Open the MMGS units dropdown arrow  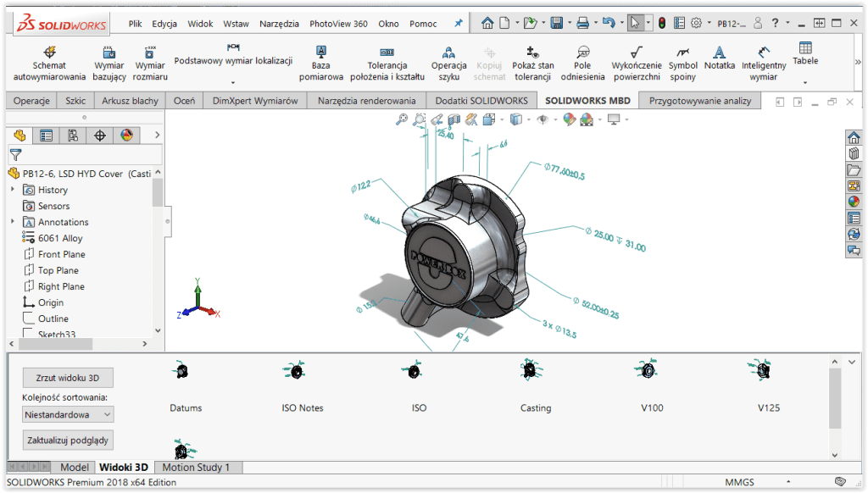[788, 482]
